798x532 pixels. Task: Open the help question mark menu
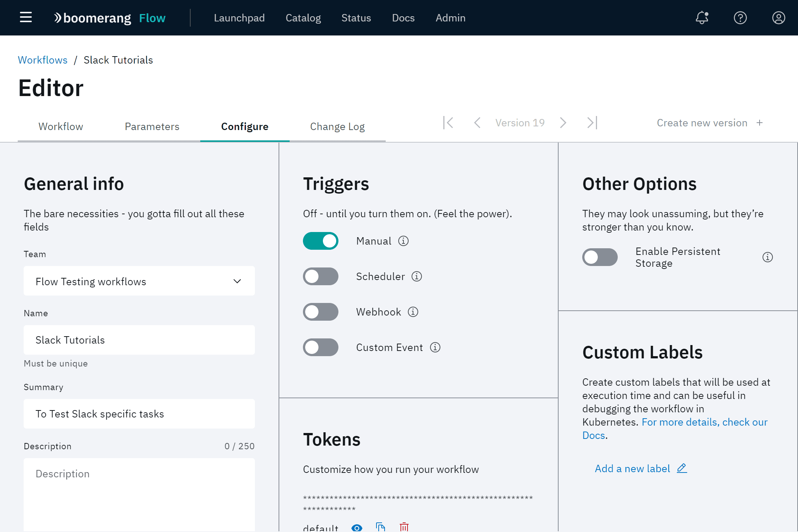point(740,17)
